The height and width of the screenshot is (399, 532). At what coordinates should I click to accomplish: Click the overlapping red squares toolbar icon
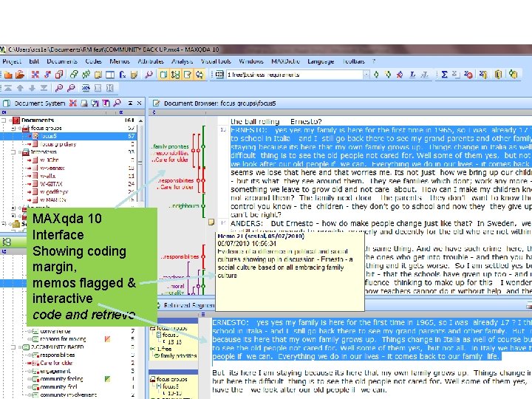[59, 75]
